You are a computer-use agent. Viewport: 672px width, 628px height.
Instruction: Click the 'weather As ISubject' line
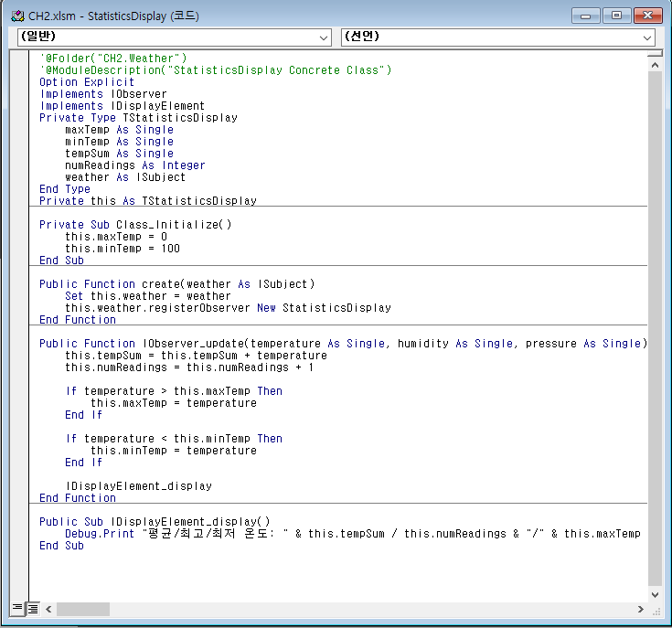(x=125, y=177)
